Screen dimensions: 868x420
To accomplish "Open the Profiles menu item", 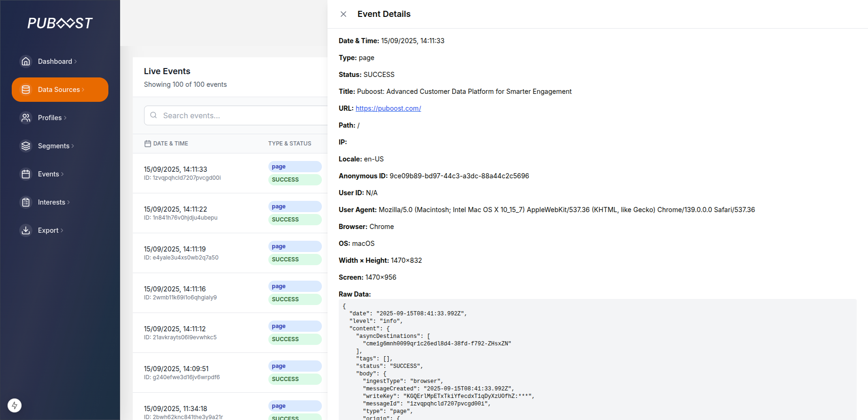I will [x=50, y=118].
